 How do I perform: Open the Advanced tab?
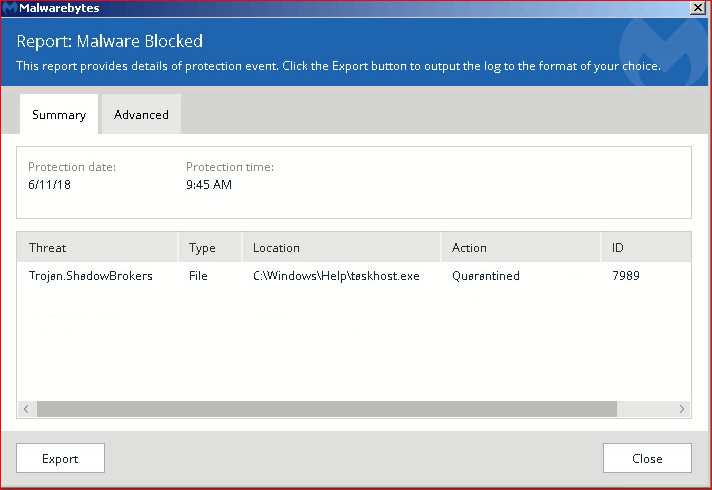[141, 114]
